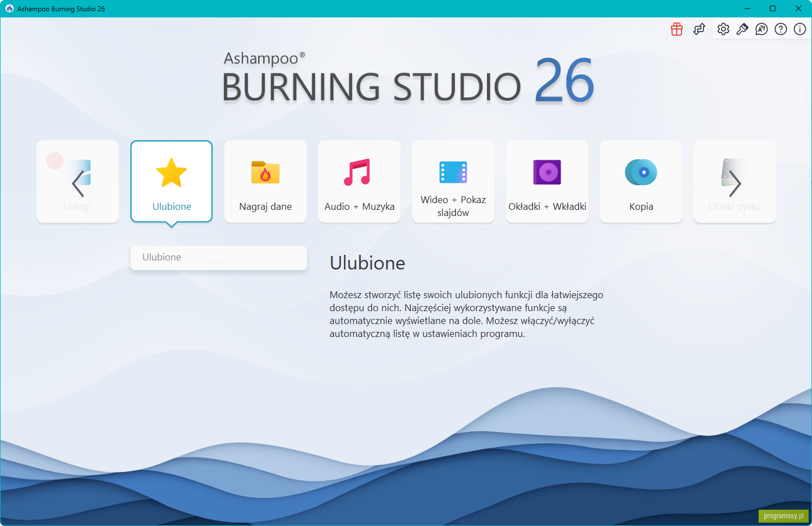Open program settings via the gear icon
This screenshot has width=812, height=526.
point(723,29)
